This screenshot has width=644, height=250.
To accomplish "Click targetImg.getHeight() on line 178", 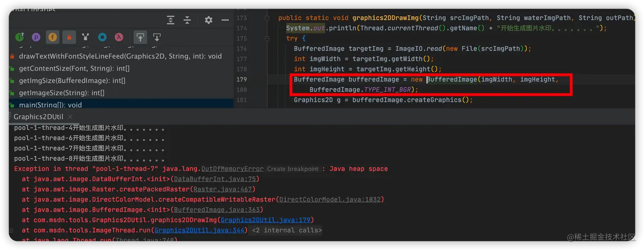I will 397,69.
